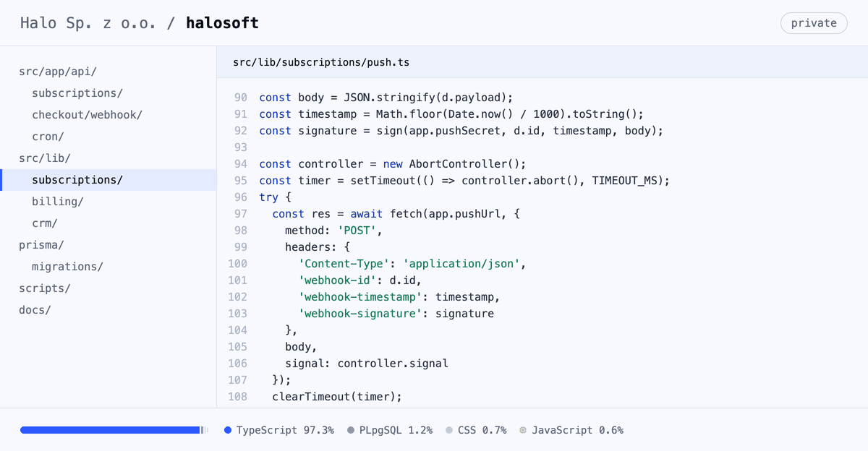Open the crm/ folder
This screenshot has width=868, height=451.
pos(45,223)
